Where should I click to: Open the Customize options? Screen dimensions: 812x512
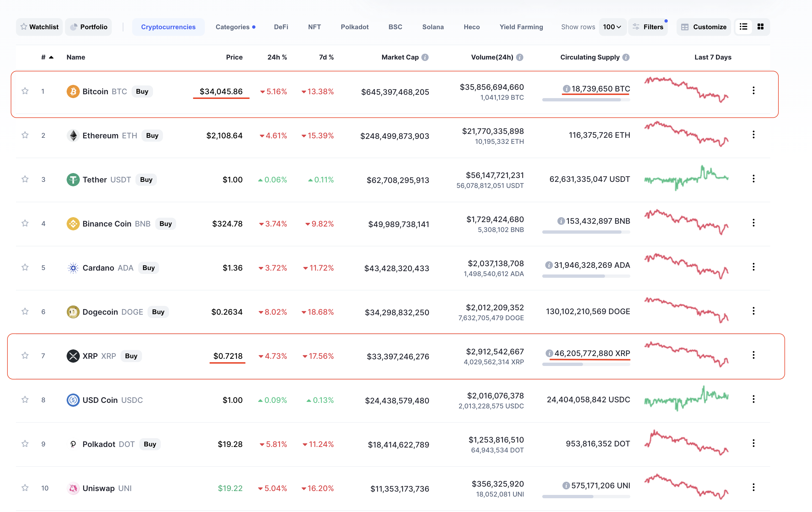pos(704,27)
